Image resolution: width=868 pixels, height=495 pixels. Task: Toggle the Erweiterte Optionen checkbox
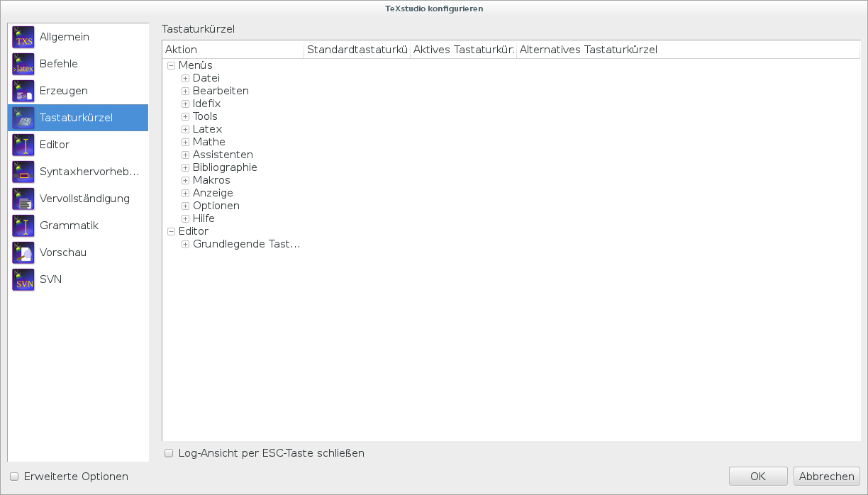pyautogui.click(x=14, y=477)
